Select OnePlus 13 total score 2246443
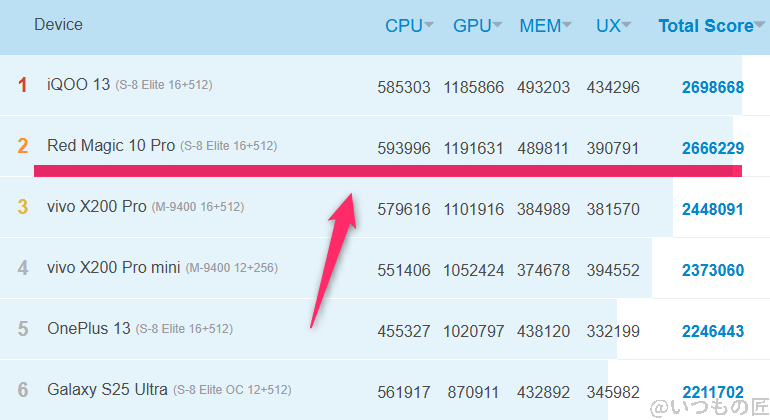Viewport: 770px width, 420px height. 712,330
